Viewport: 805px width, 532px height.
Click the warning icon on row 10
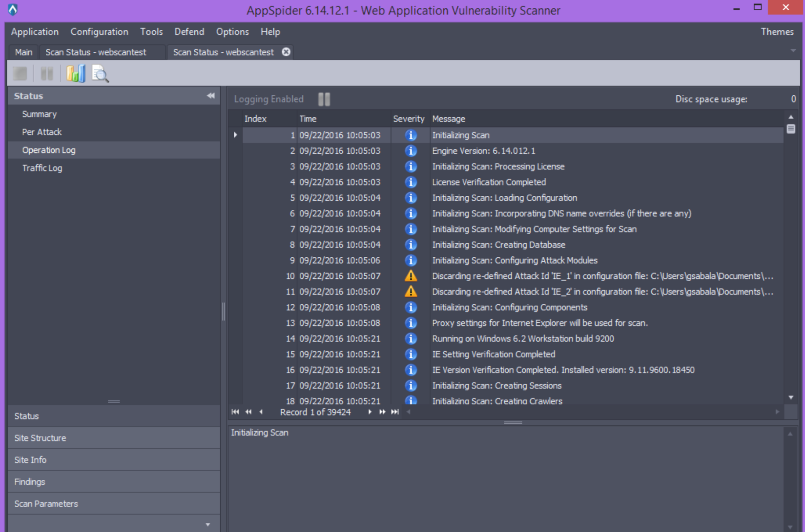tap(411, 276)
